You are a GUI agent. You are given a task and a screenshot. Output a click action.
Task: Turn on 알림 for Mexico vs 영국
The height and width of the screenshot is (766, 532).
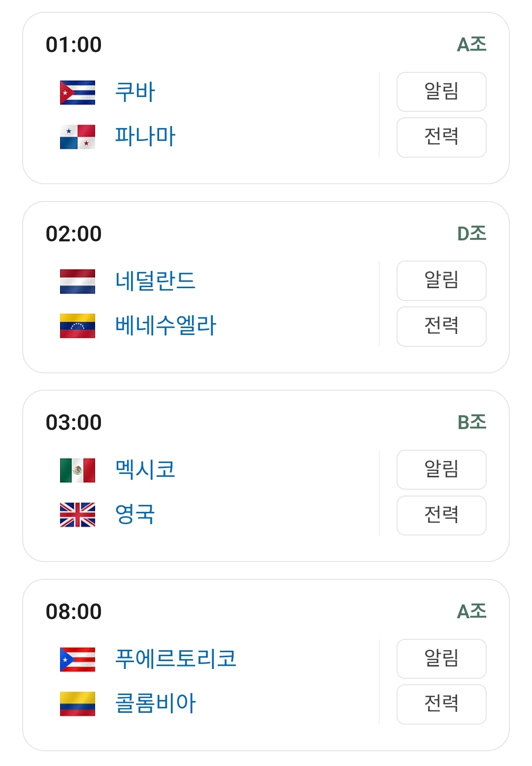tap(441, 469)
